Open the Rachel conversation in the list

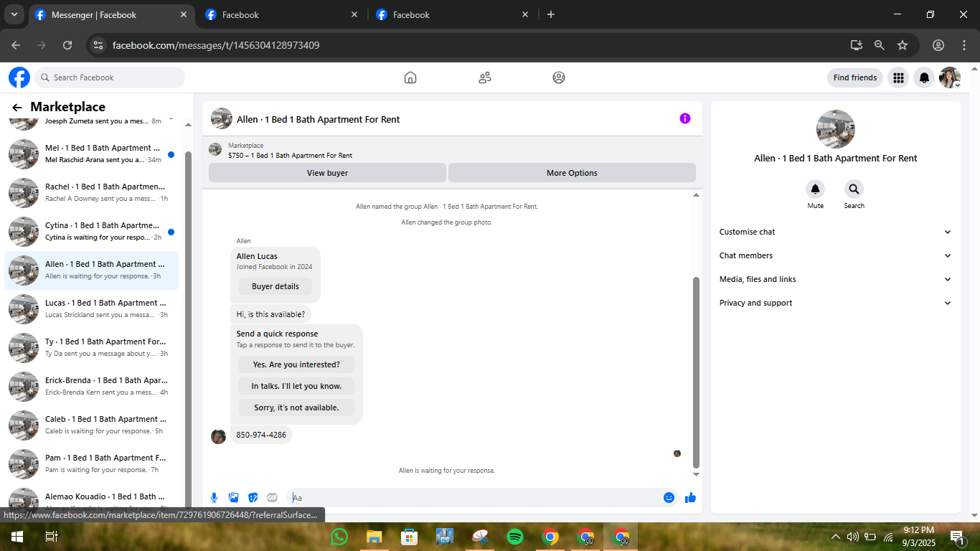(x=92, y=192)
